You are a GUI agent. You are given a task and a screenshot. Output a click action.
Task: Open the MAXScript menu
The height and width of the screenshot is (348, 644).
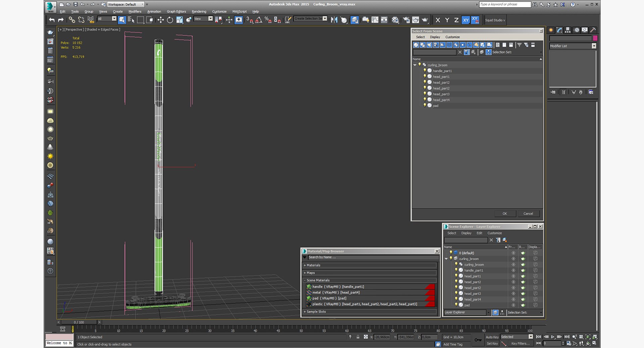tap(239, 11)
